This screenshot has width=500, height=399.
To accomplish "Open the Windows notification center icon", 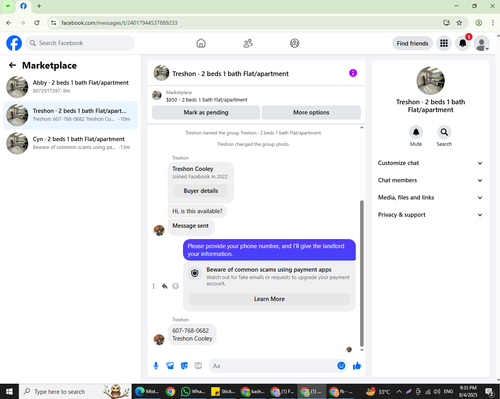I will click(x=489, y=391).
